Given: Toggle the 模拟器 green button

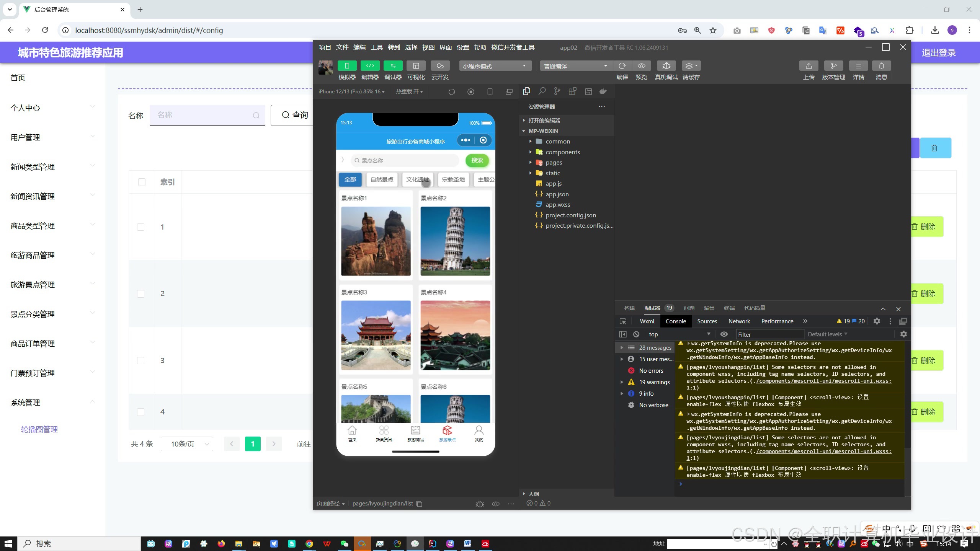Looking at the screenshot, I should tap(347, 66).
